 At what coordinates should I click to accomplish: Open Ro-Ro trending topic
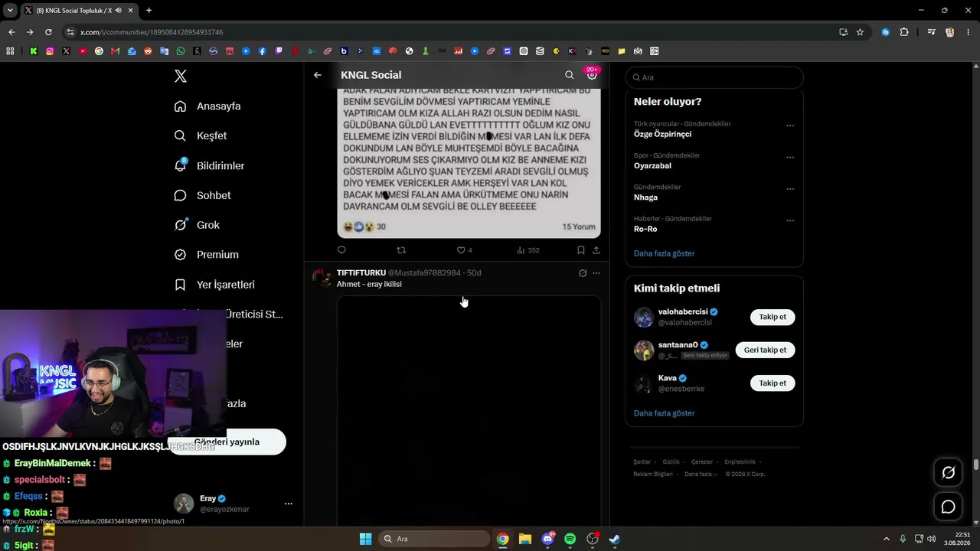pos(645,229)
